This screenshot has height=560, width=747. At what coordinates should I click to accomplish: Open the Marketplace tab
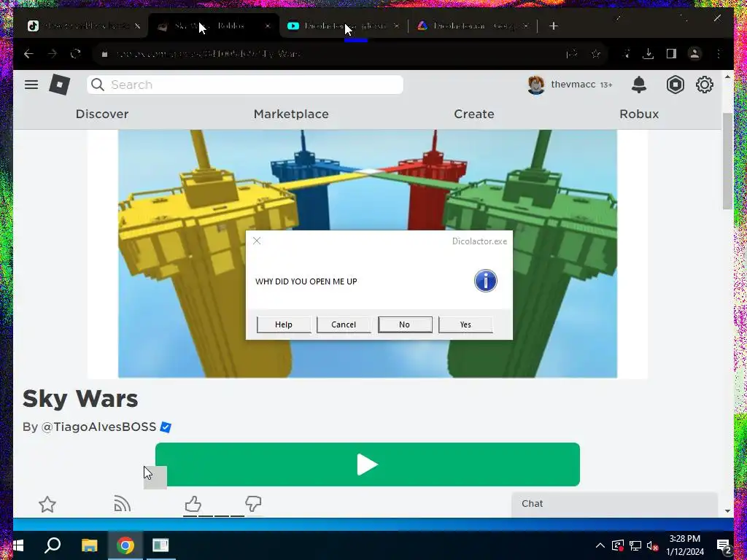[x=291, y=114]
